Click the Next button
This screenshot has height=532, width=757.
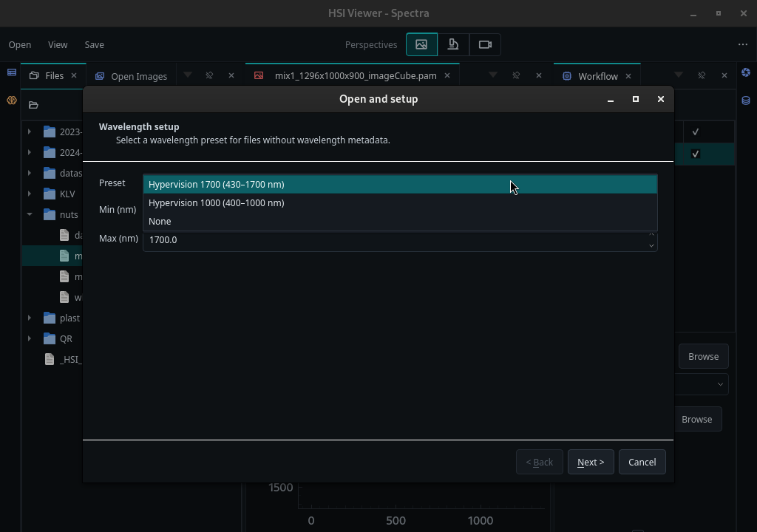[591, 462]
